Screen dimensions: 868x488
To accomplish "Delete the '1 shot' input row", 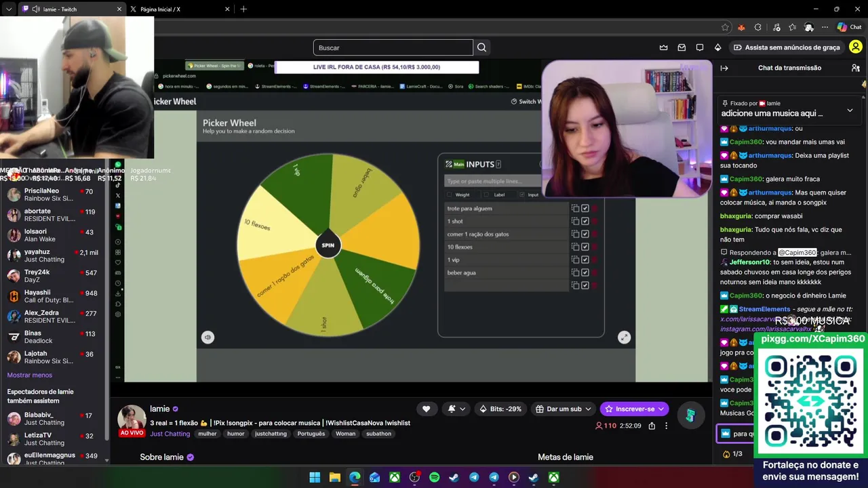I will point(595,221).
